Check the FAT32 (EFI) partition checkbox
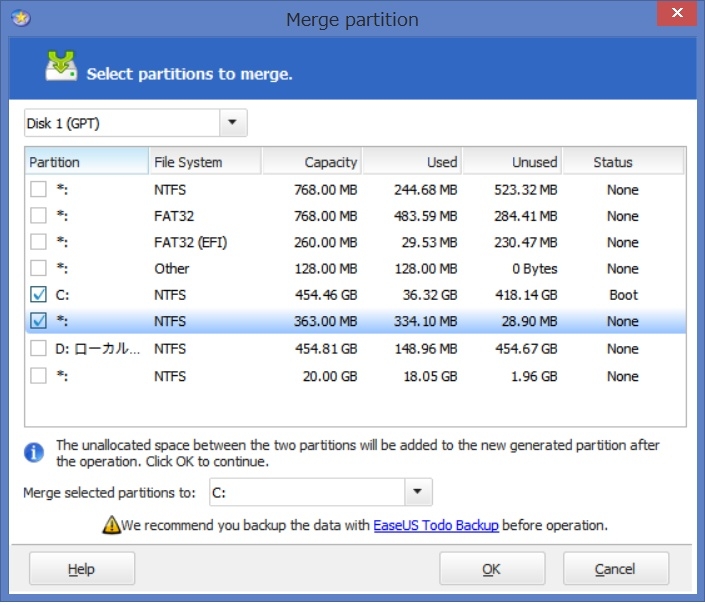 [x=38, y=242]
